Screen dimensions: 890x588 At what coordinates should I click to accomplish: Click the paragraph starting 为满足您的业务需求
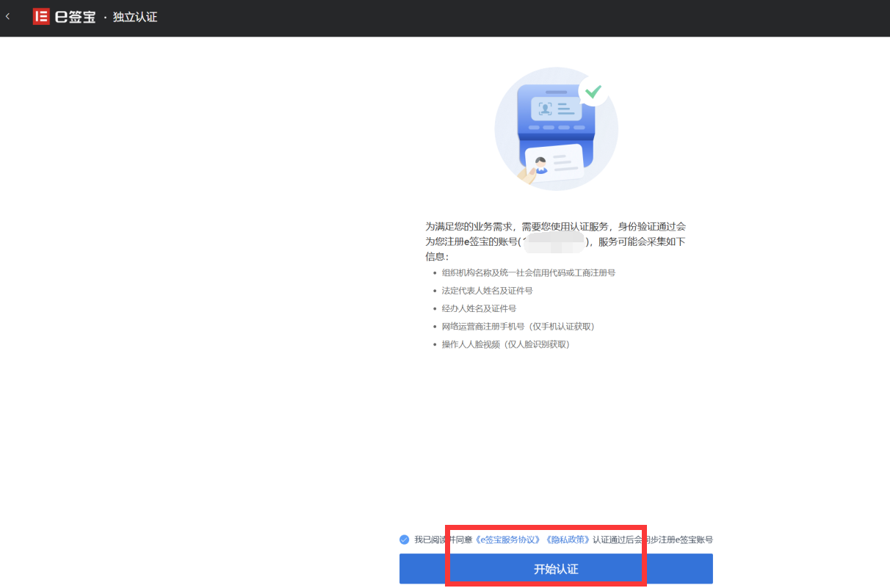[x=556, y=242]
